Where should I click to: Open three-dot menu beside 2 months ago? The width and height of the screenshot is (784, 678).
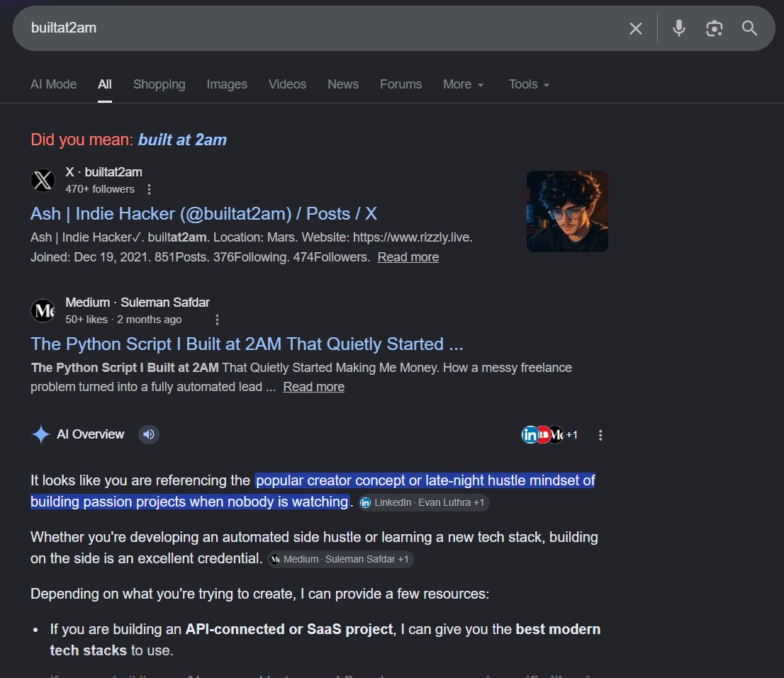(217, 320)
